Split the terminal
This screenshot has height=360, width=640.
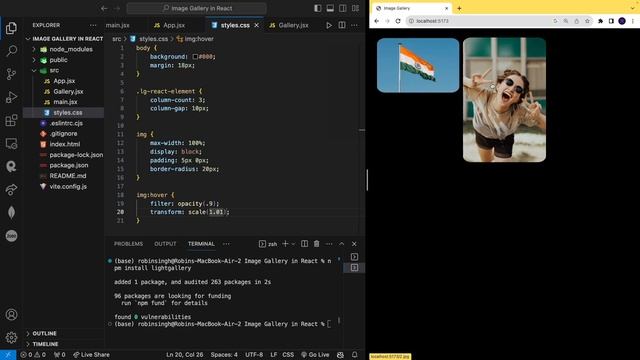[x=304, y=244]
